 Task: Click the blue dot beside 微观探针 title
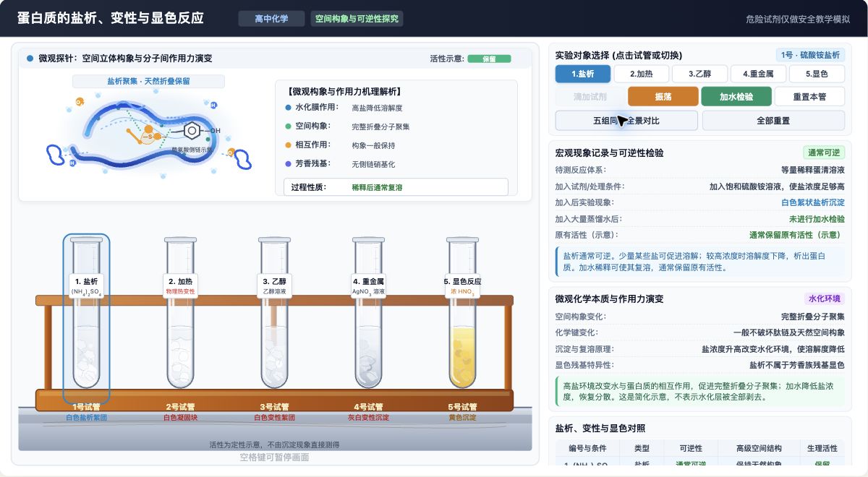[x=30, y=59]
